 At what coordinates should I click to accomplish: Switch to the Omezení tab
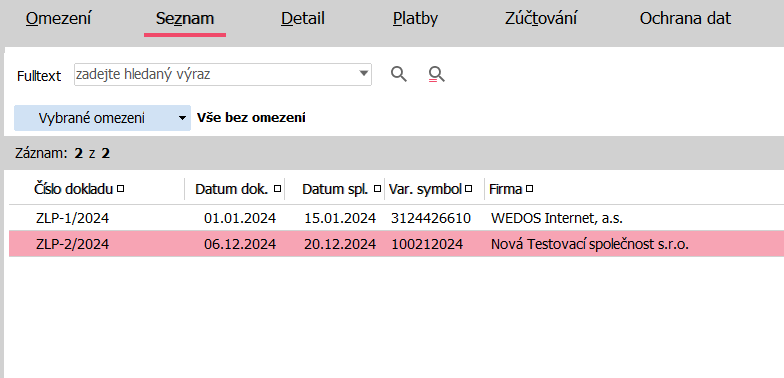[x=58, y=19]
